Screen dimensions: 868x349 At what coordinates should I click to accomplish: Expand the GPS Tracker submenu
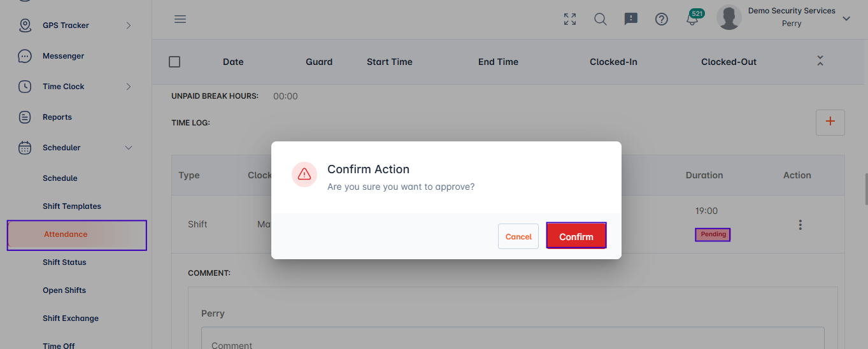point(128,25)
